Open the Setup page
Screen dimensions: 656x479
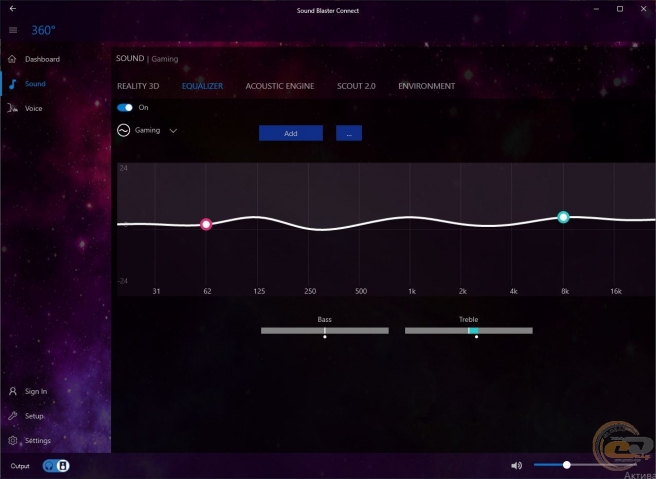pos(34,416)
